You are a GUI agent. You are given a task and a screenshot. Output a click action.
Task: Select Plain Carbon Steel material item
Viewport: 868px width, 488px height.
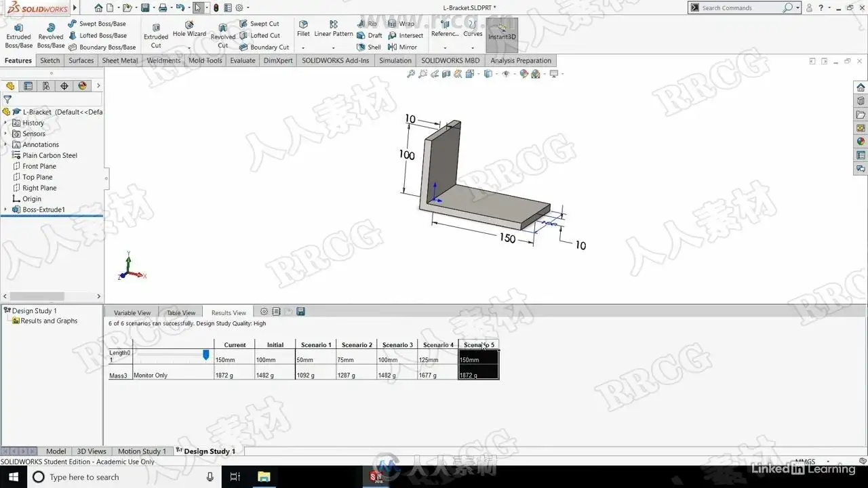click(x=45, y=156)
